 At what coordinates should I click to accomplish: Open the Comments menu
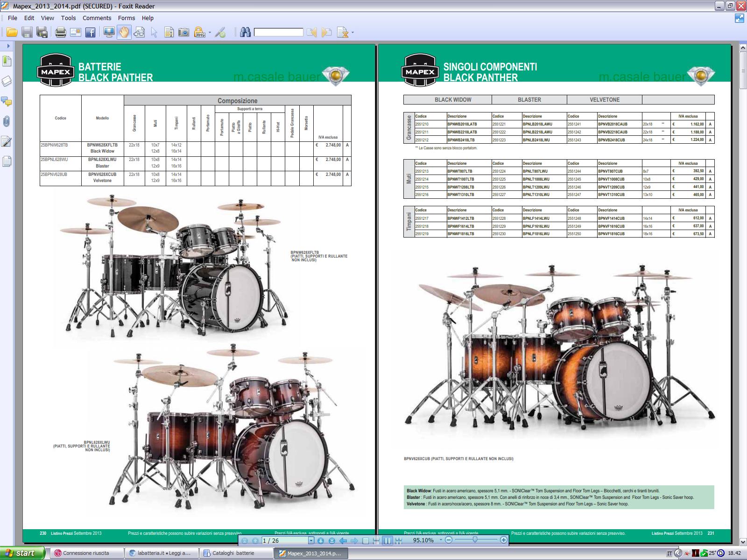tap(97, 18)
